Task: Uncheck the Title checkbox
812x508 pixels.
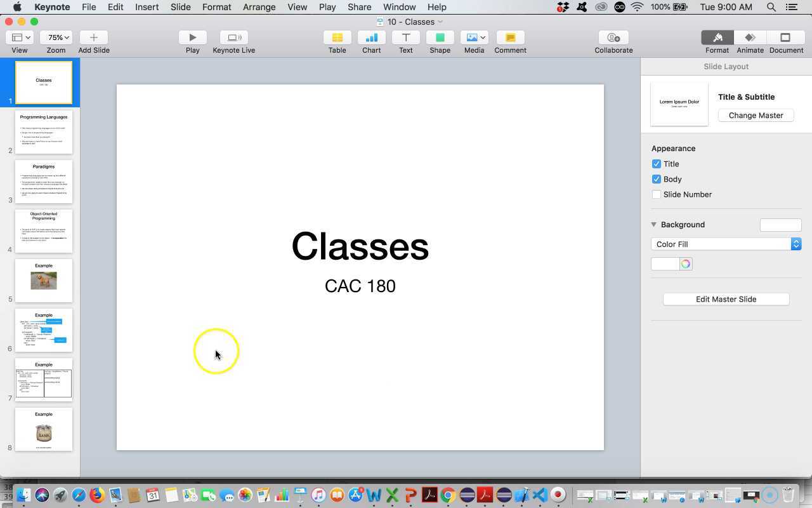Action: point(657,164)
